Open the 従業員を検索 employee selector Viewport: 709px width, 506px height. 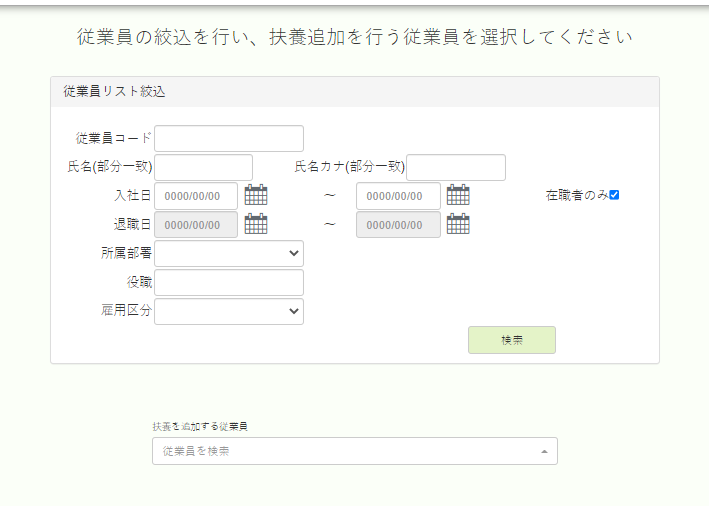tap(354, 451)
